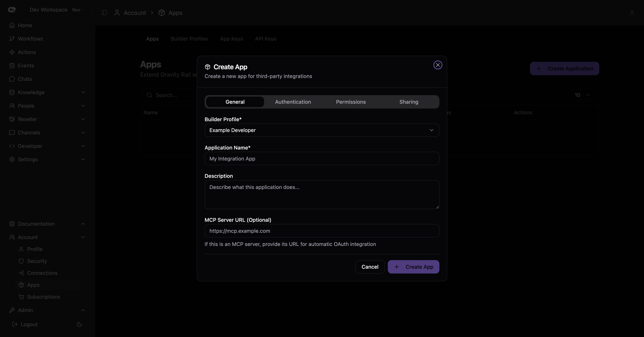Click the Chats bubble icon
Screen dimensions: 644x337
click(12, 79)
